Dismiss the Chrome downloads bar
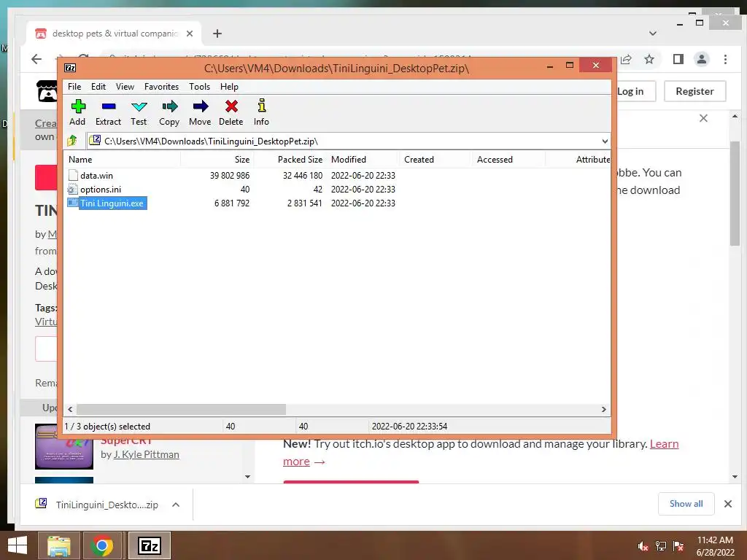The height and width of the screenshot is (560, 747). [728, 504]
